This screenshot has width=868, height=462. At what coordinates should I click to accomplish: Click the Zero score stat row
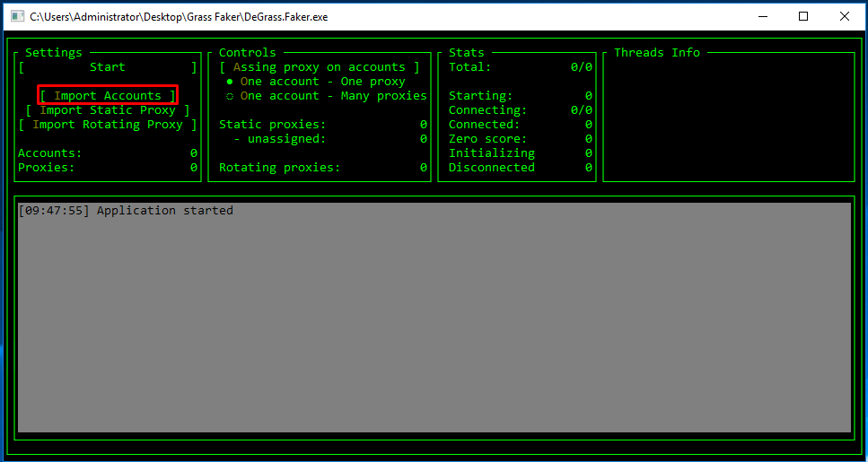click(x=520, y=139)
